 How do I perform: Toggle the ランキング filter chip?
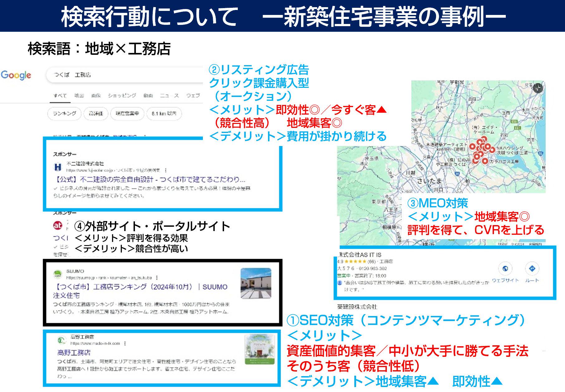pos(64,114)
